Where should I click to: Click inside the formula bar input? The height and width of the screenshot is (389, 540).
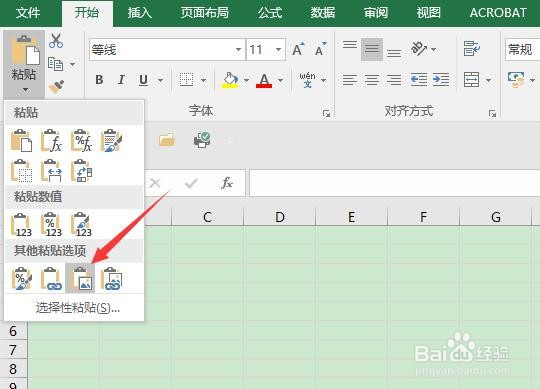pos(395,183)
